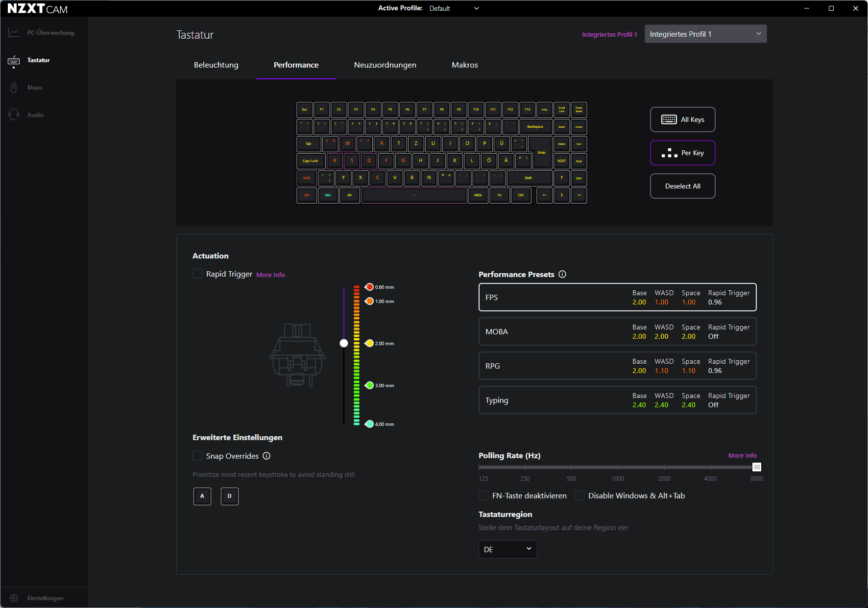Viewport: 868px width, 608px height.
Task: Click the Snap Overrides D key box
Action: click(230, 496)
